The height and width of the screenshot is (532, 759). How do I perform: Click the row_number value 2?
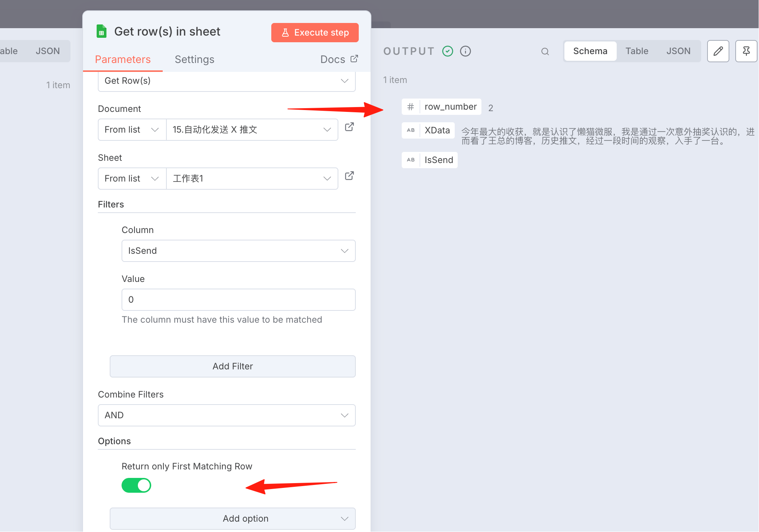click(x=491, y=108)
